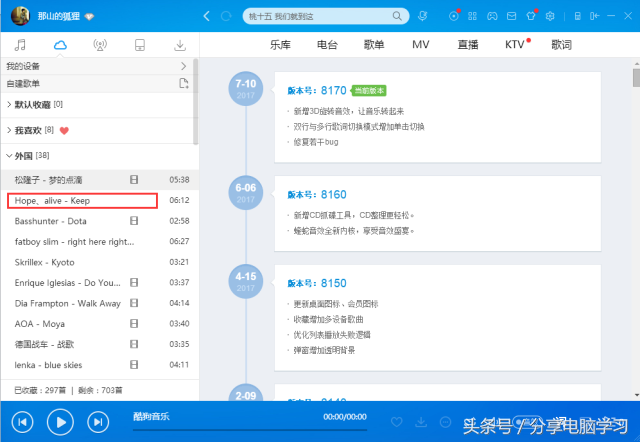The image size is (640, 442).
Task: Activate listen-to-identify microphone icon
Action: point(423,16)
